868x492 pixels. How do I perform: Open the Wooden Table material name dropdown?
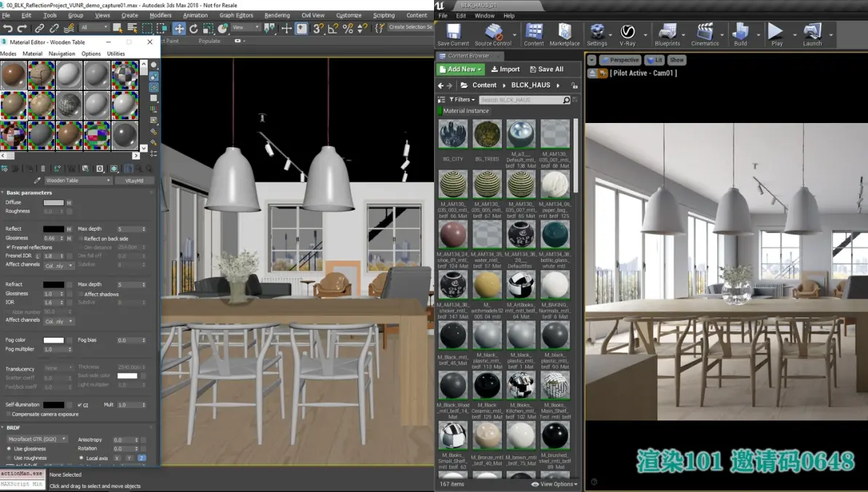[x=77, y=180]
